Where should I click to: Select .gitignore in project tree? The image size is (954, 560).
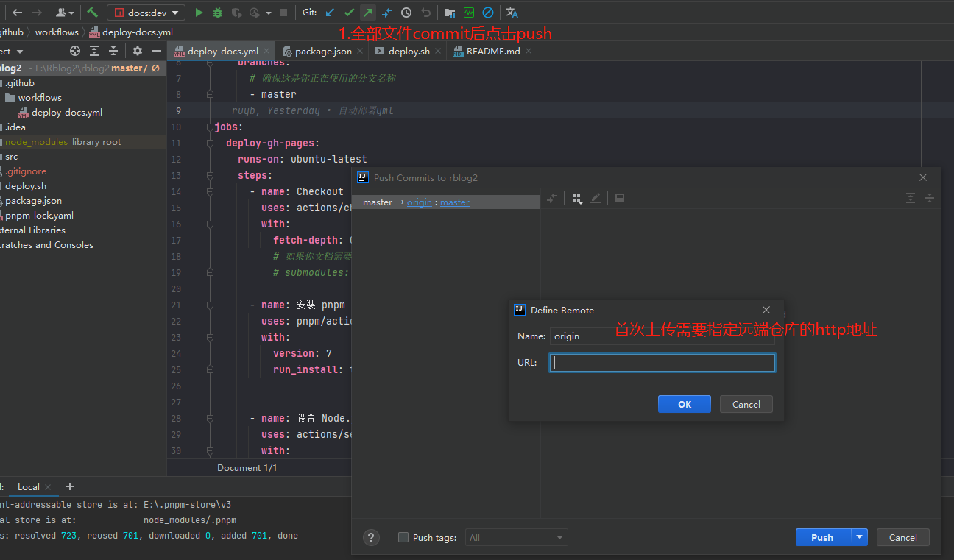(x=26, y=171)
